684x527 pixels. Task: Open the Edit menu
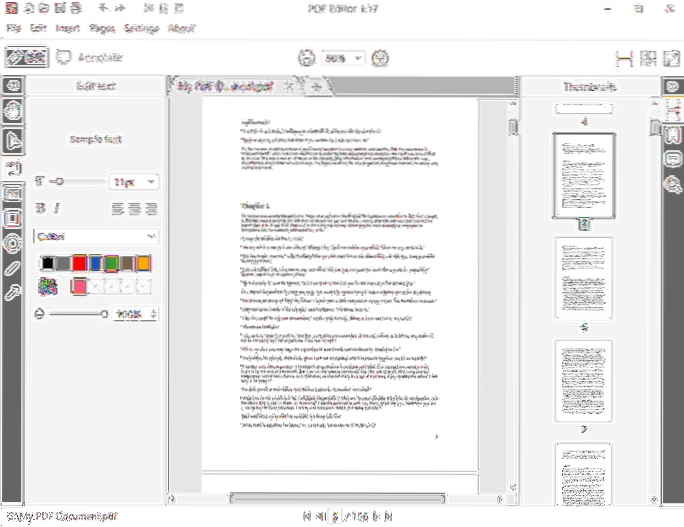[38, 28]
